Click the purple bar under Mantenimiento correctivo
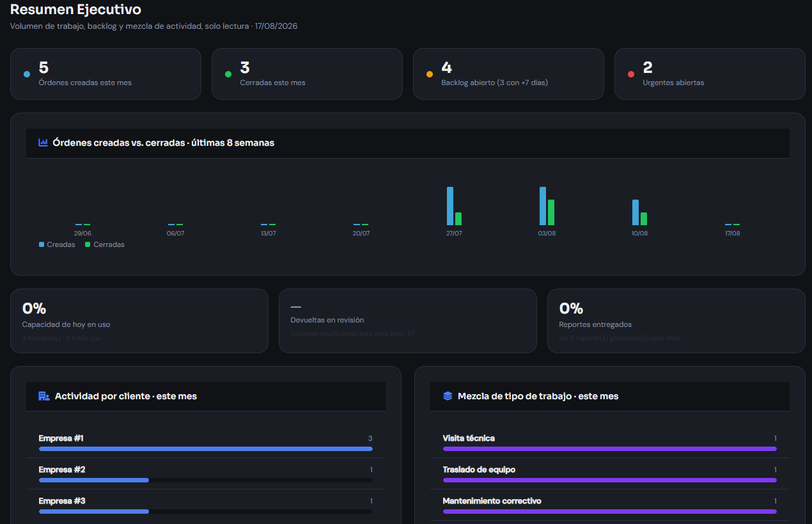Screen dimensions: 812x524 (x=610, y=512)
